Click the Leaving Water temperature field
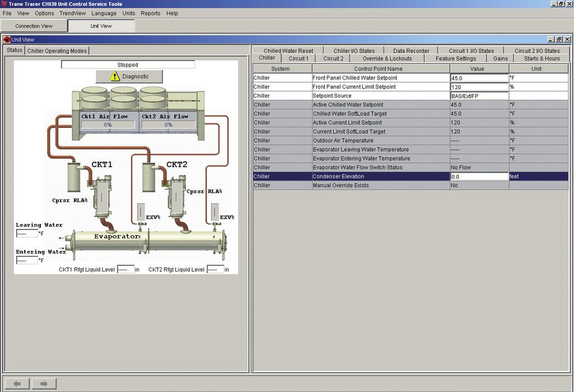Screen dimensions: 574x392 click(27, 234)
